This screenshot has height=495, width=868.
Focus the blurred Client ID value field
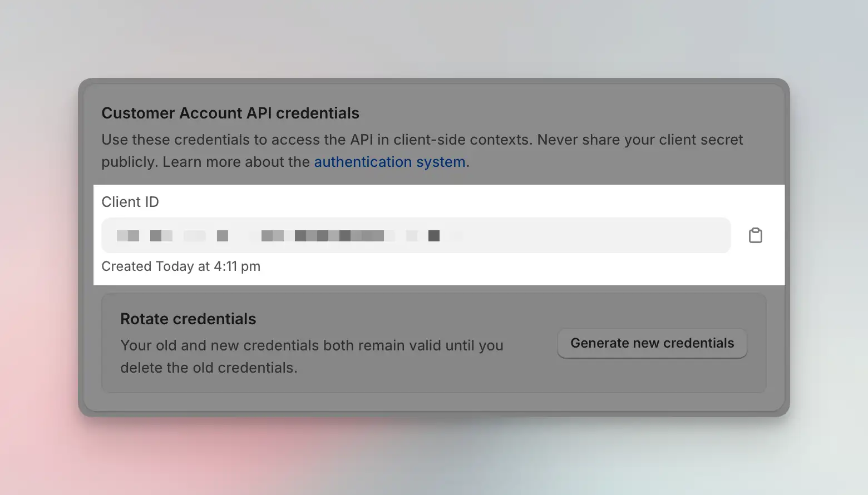tap(415, 235)
